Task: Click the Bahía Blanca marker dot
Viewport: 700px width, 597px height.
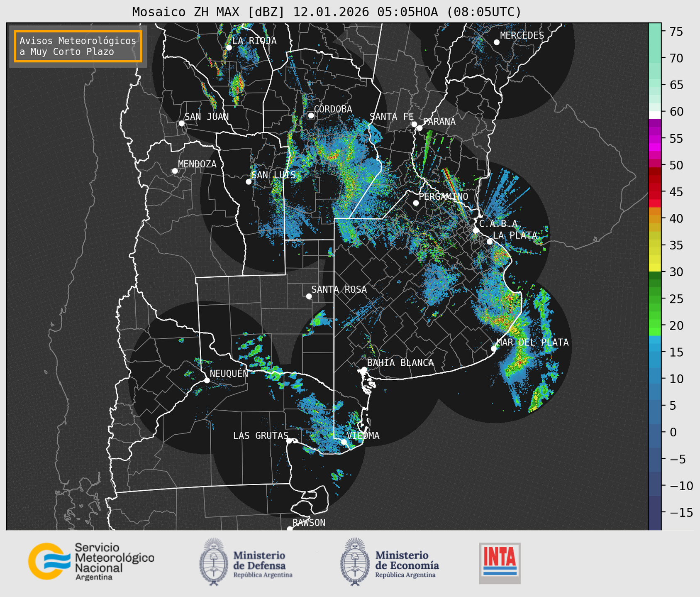Action: click(364, 369)
